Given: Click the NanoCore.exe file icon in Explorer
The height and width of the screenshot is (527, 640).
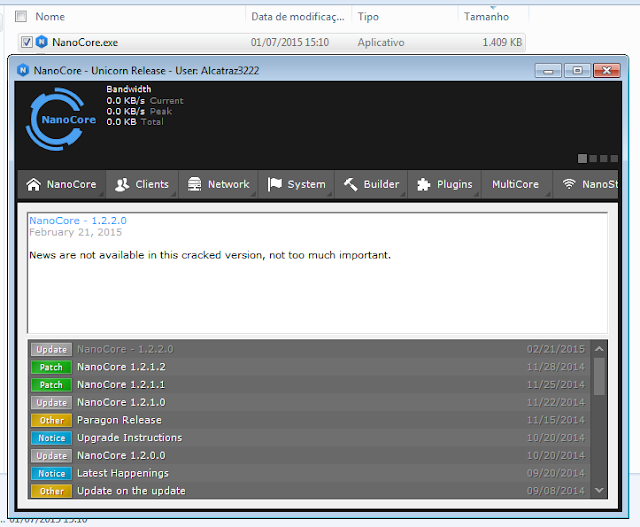Looking at the screenshot, I should (42, 42).
